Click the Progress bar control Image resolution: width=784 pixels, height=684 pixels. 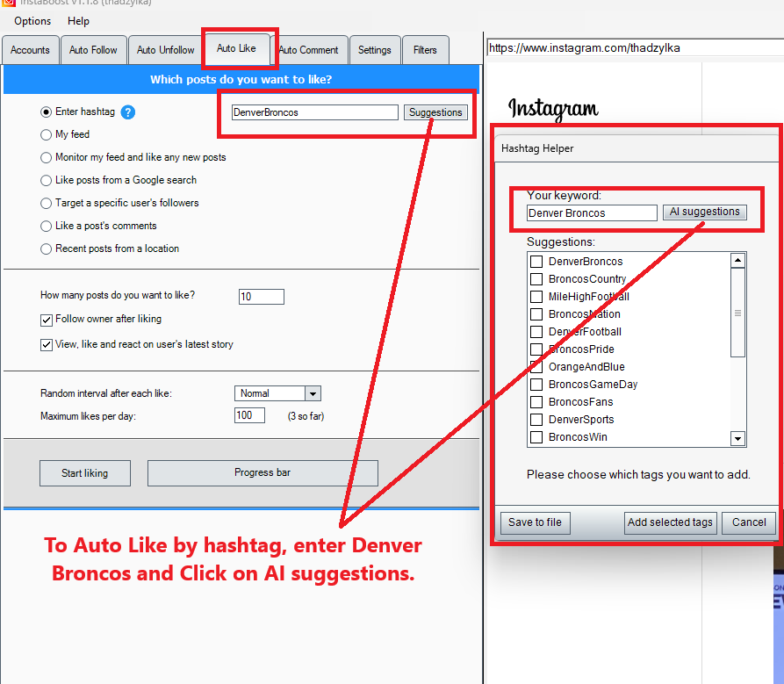click(x=263, y=473)
